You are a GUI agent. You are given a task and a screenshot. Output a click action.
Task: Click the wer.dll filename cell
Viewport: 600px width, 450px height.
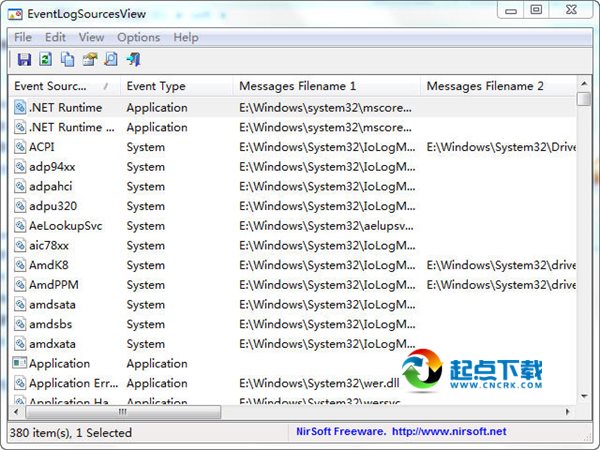[x=320, y=383]
